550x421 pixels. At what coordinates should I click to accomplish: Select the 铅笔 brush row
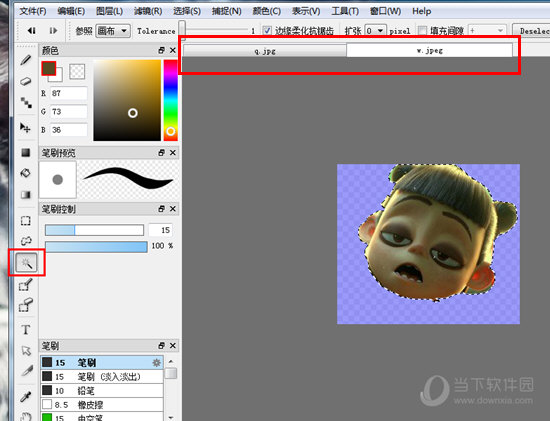tap(102, 390)
